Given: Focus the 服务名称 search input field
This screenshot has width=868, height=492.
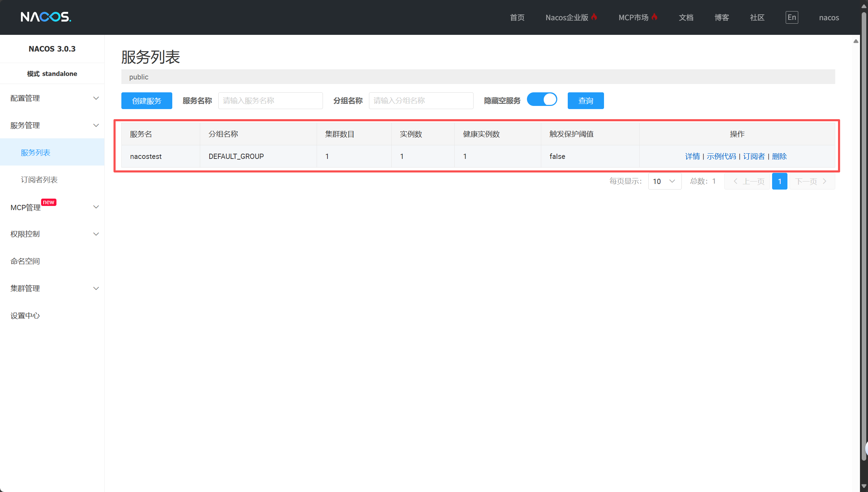Looking at the screenshot, I should click(270, 101).
